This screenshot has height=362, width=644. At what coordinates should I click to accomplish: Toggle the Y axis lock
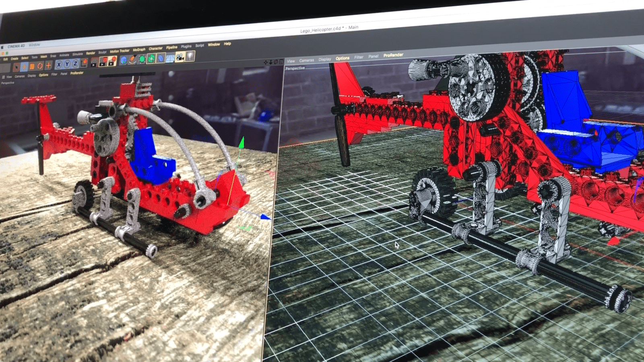coord(67,64)
